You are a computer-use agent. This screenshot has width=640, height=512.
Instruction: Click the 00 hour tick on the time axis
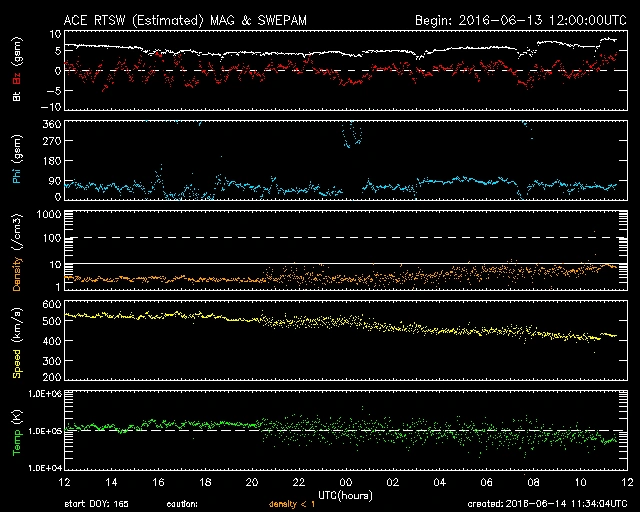[x=344, y=482]
